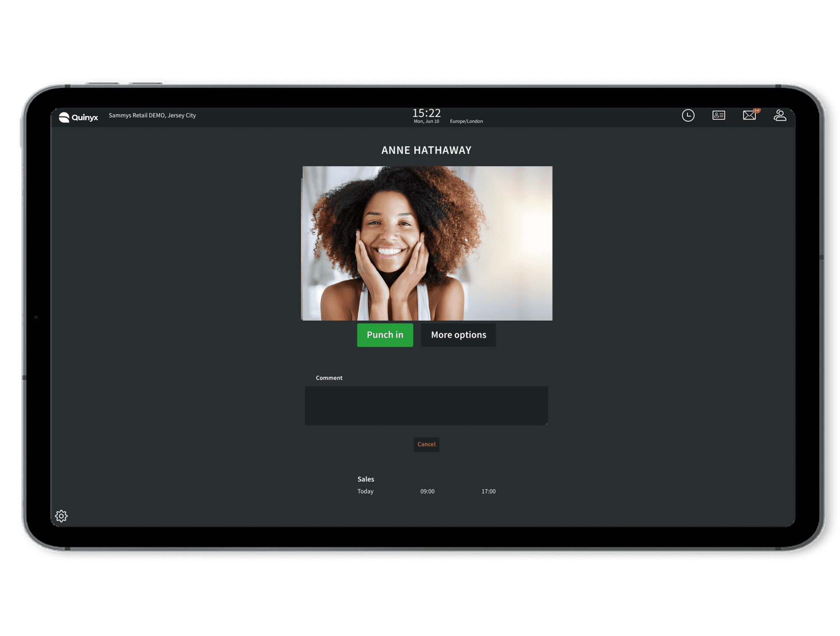Screen dimensions: 840x636
Task: Click inside the Comment text box
Action: 426,406
